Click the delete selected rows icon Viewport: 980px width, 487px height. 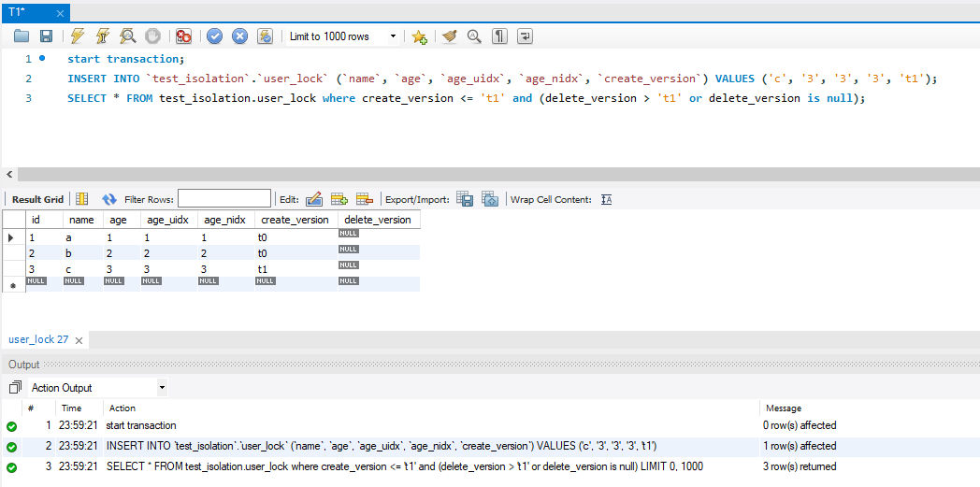pyautogui.click(x=365, y=199)
